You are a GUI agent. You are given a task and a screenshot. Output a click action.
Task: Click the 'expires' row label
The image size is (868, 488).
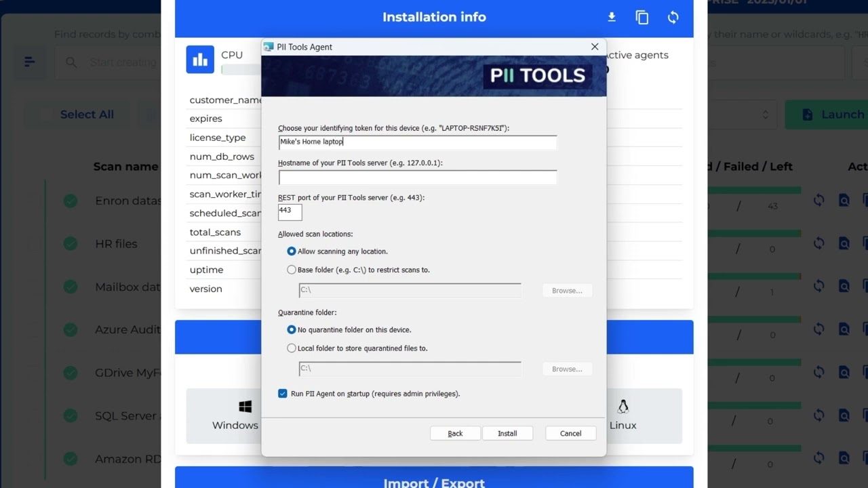click(205, 119)
